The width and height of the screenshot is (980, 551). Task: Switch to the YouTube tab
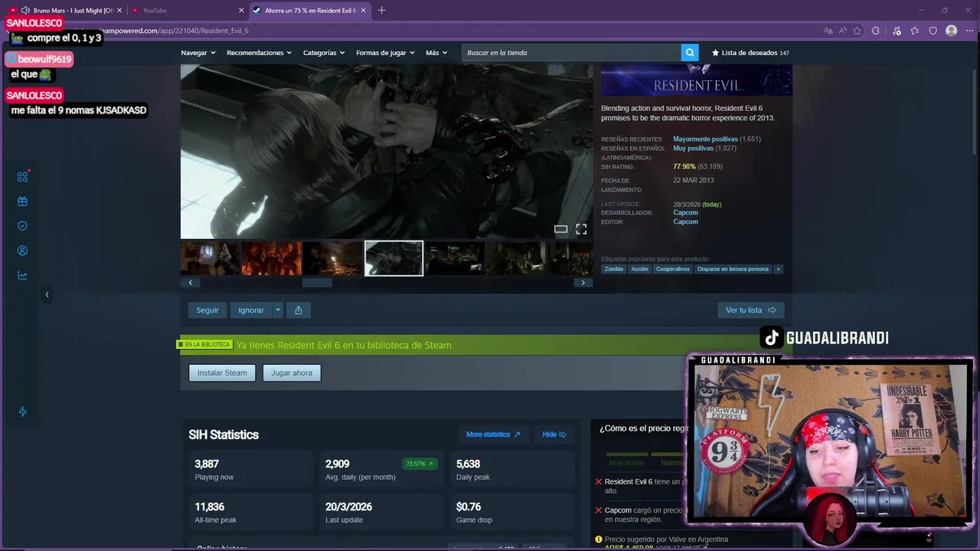pyautogui.click(x=186, y=10)
